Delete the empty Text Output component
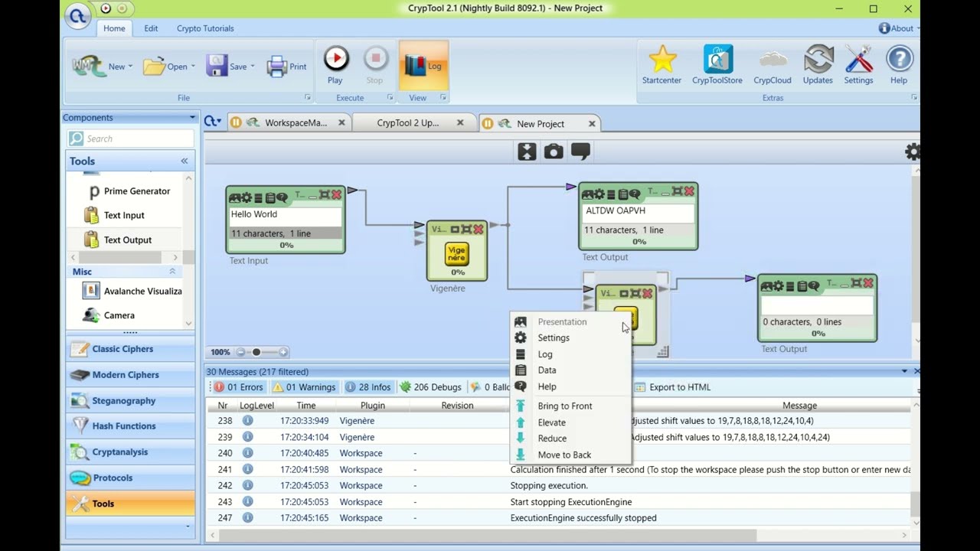Viewport: 980px width, 551px height. [x=868, y=283]
